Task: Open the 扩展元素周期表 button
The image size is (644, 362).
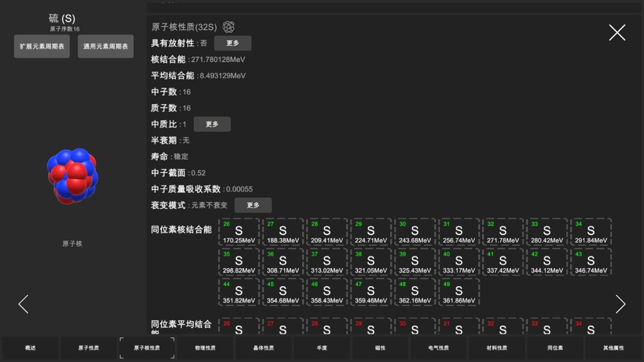Action: 42,47
